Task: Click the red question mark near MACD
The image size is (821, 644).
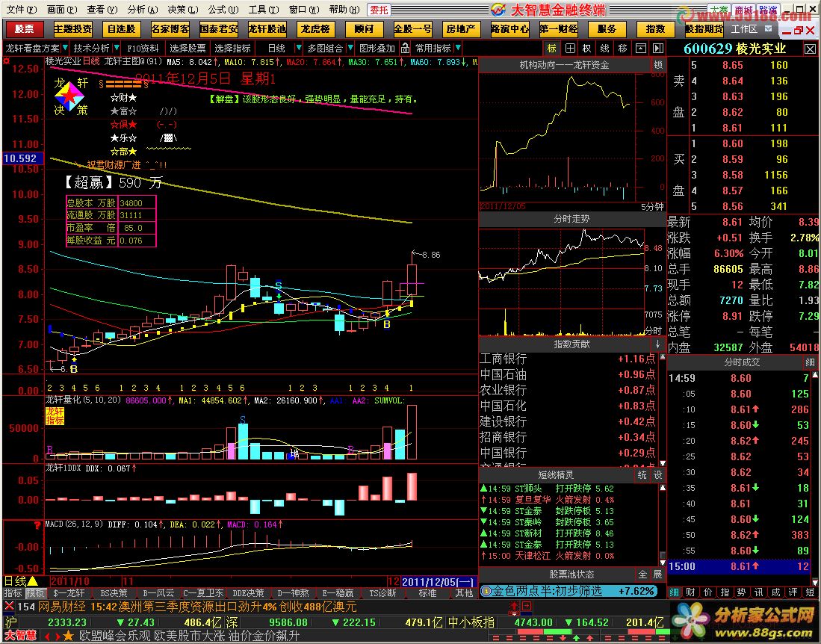Action: pos(37,524)
